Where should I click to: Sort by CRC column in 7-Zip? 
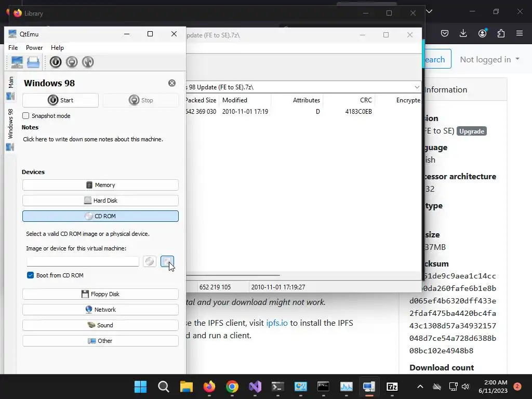349,100
